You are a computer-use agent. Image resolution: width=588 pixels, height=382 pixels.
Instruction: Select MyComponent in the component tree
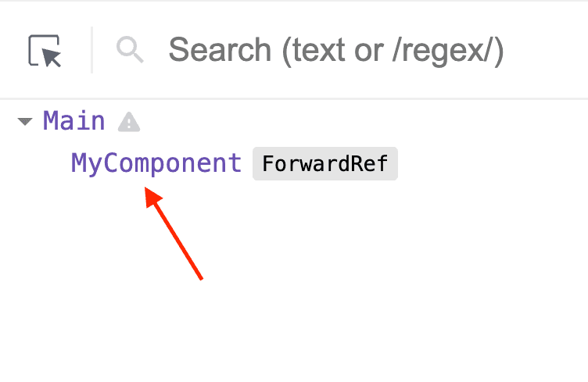156,163
